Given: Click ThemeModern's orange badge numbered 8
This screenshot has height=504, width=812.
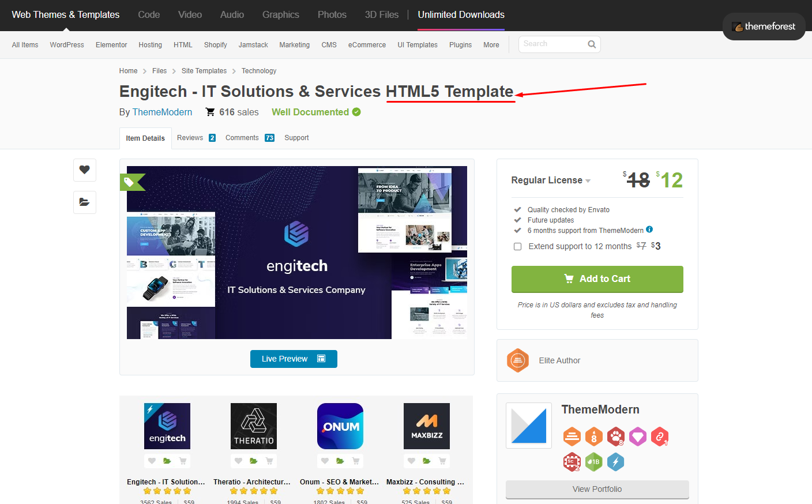Looking at the screenshot, I should [x=594, y=437].
